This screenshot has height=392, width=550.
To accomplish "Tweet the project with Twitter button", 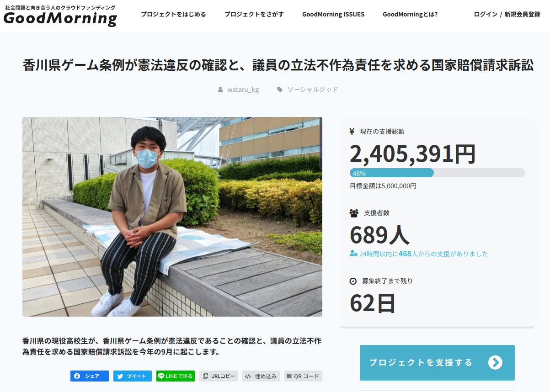I will (133, 376).
